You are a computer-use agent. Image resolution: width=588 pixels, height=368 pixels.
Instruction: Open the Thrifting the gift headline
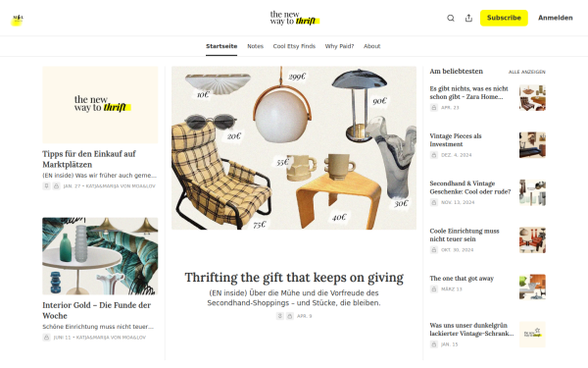294,278
